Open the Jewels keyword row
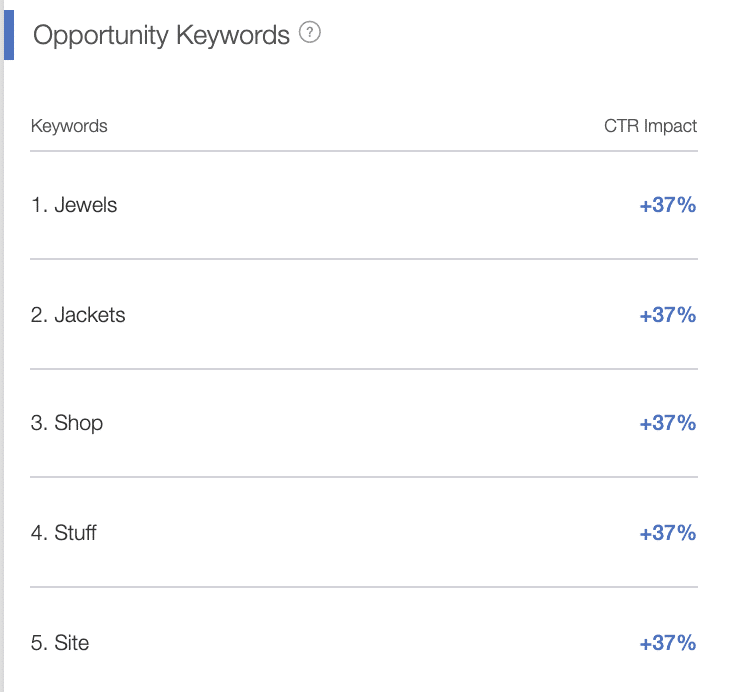 coord(364,205)
